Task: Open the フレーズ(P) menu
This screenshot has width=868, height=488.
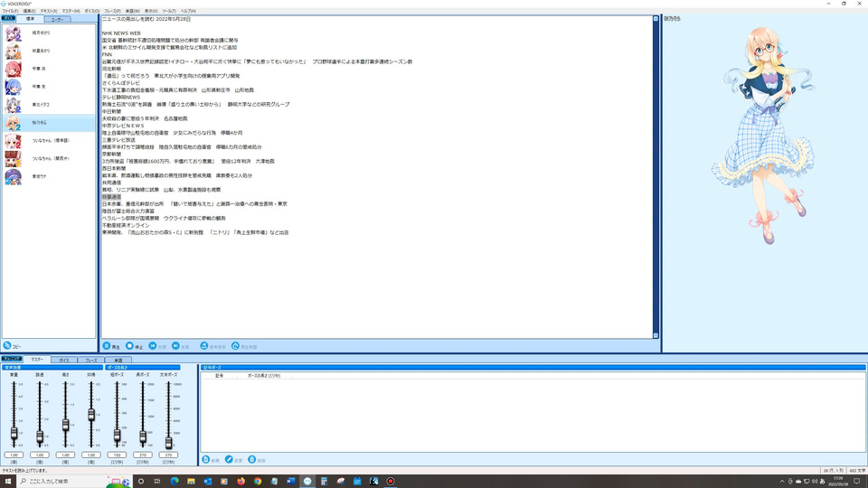Action: pos(112,11)
